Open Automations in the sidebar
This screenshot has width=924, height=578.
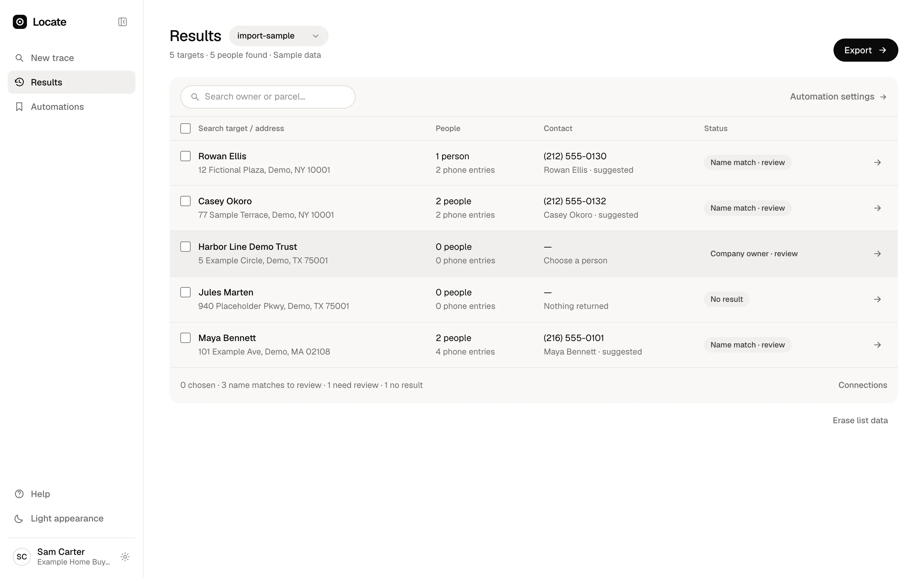pyautogui.click(x=72, y=107)
